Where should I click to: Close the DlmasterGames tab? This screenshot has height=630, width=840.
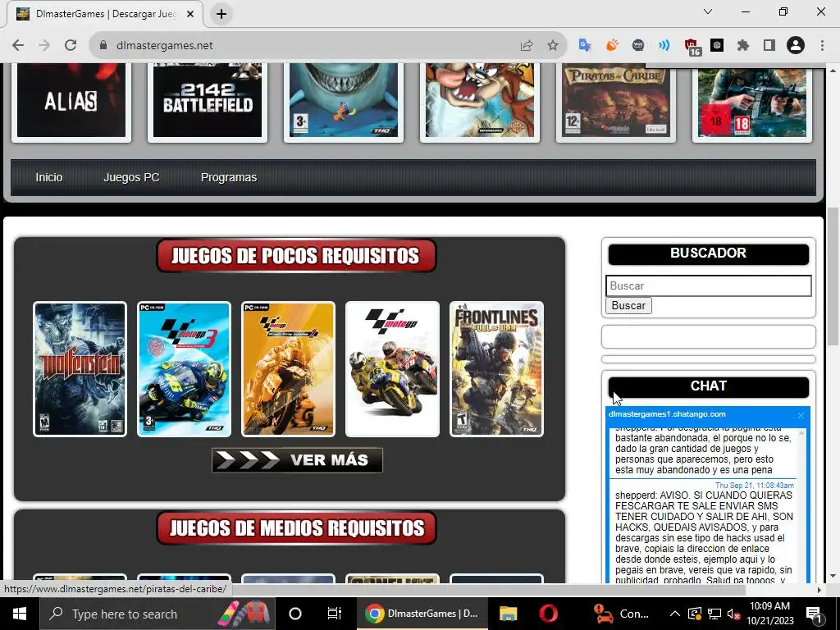pos(190,14)
